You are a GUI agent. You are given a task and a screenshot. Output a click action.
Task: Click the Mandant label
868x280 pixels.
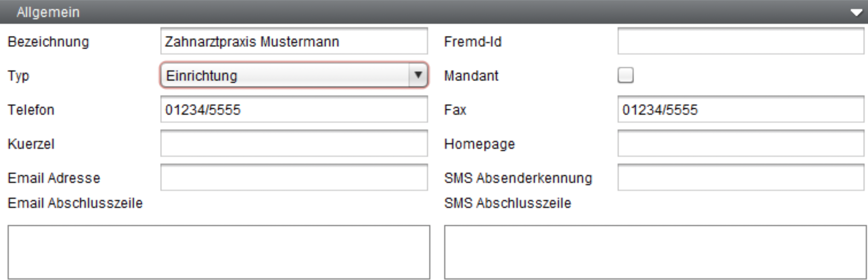pos(471,76)
